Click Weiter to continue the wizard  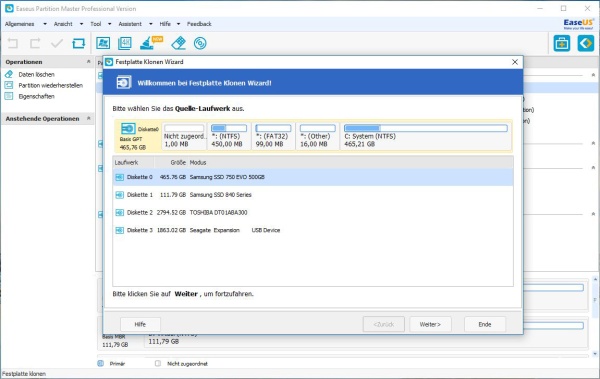point(430,324)
